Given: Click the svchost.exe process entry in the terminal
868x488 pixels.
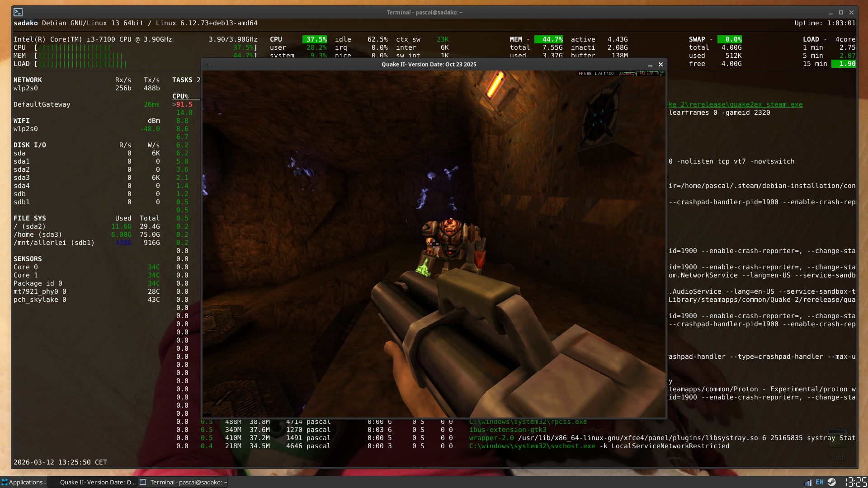Looking at the screenshot, I should pos(533,446).
